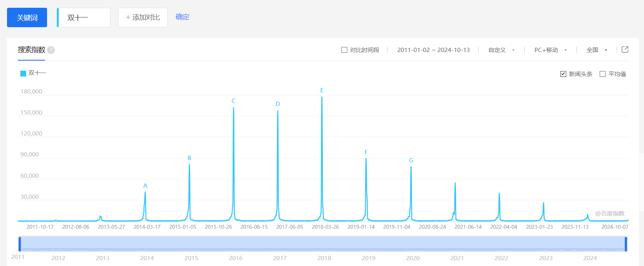Enable the 对比时间段 checkbox

click(x=344, y=50)
